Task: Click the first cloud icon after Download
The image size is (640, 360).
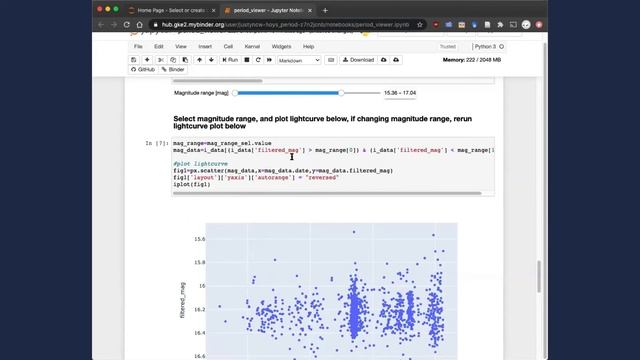Action: point(384,60)
